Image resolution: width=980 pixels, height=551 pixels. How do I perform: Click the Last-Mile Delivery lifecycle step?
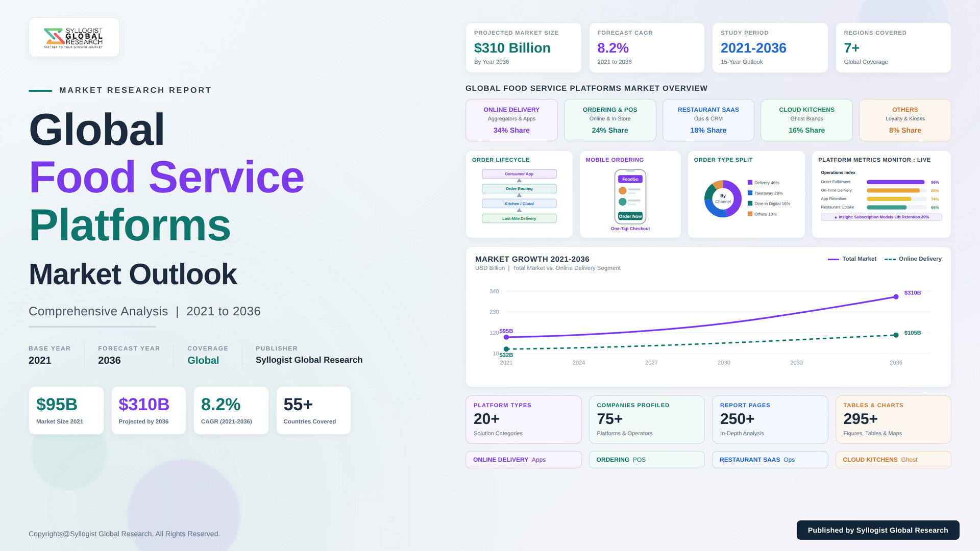pos(519,218)
